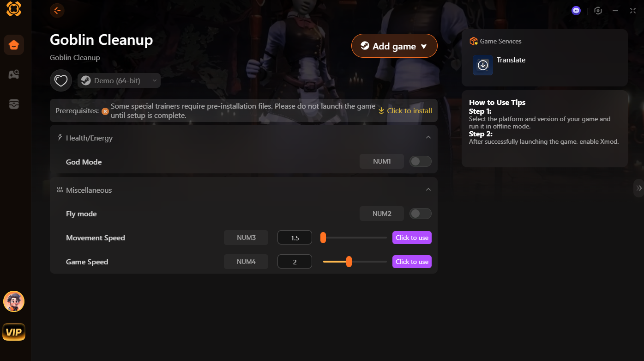Click the user avatar in sidebar
The image size is (644, 361).
coord(14,302)
